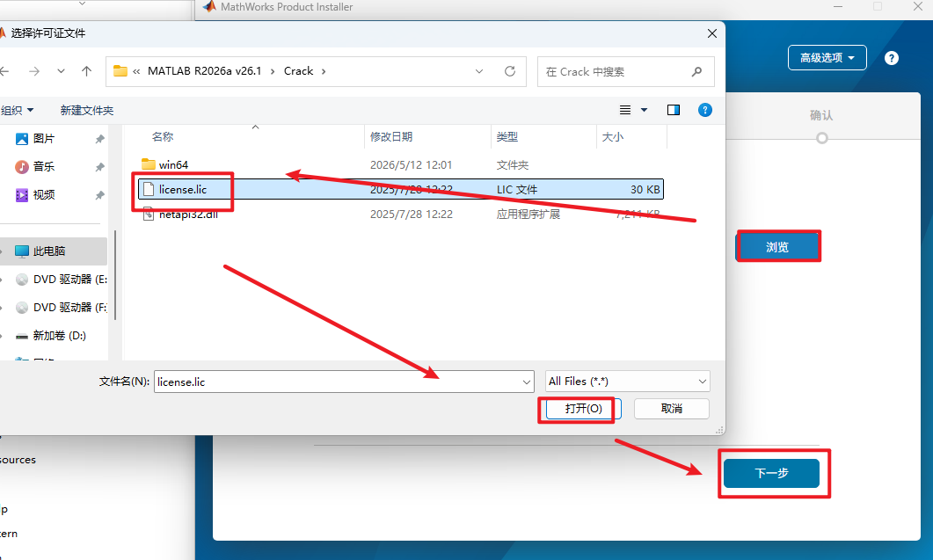
Task: Select 'MATLAB R2026a v26.1' breadcrumb in address bar
Action: coord(204,71)
